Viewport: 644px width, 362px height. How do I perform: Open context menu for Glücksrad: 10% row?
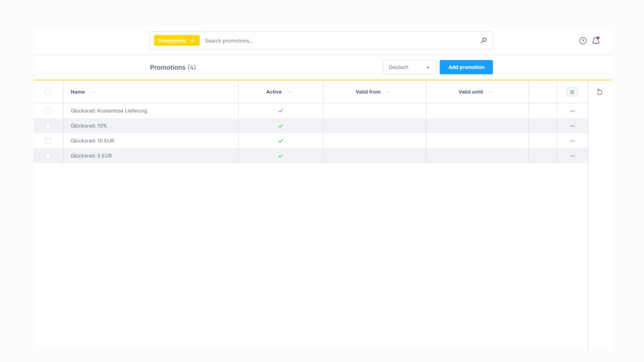pyautogui.click(x=572, y=126)
